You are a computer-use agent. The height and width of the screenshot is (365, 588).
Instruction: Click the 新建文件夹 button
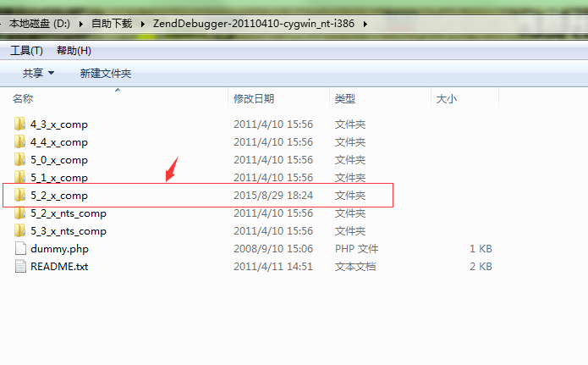(106, 73)
